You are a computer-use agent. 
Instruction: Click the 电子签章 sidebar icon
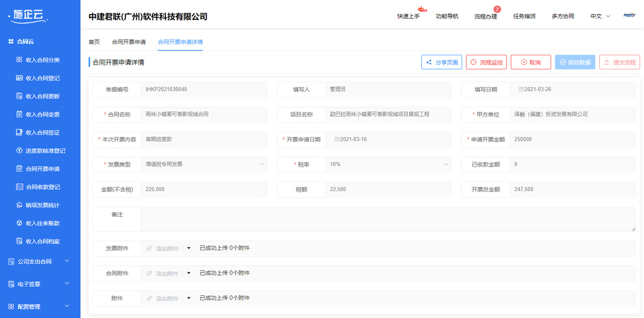[11, 284]
